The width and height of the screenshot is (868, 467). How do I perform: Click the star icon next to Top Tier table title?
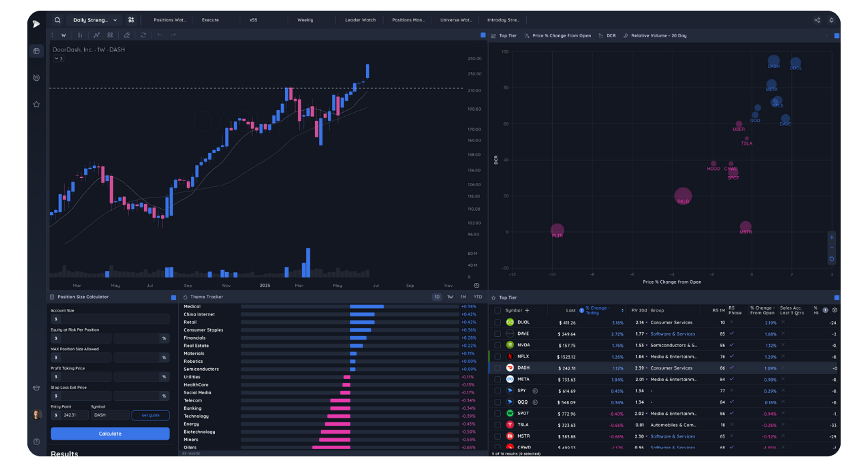[493, 298]
